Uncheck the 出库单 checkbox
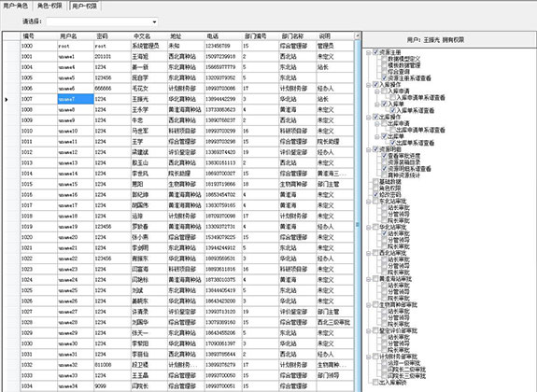The image size is (537, 392). (x=384, y=136)
